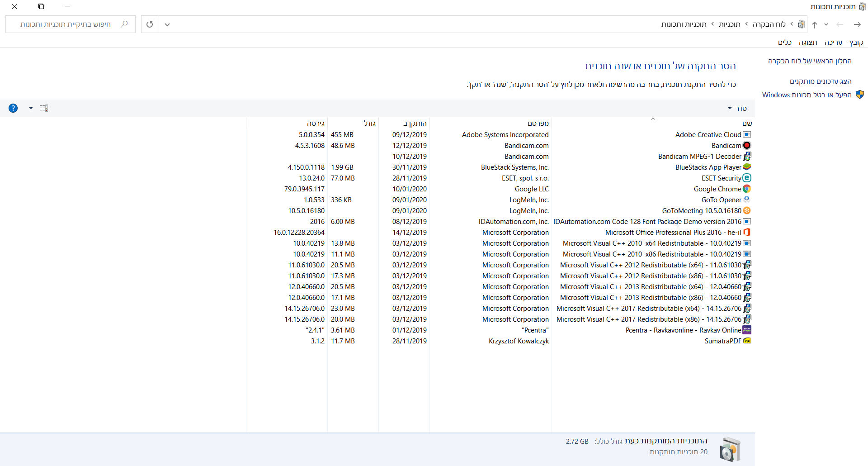Click the Windows features shield icon
This screenshot has height=466, width=868.
point(860,95)
